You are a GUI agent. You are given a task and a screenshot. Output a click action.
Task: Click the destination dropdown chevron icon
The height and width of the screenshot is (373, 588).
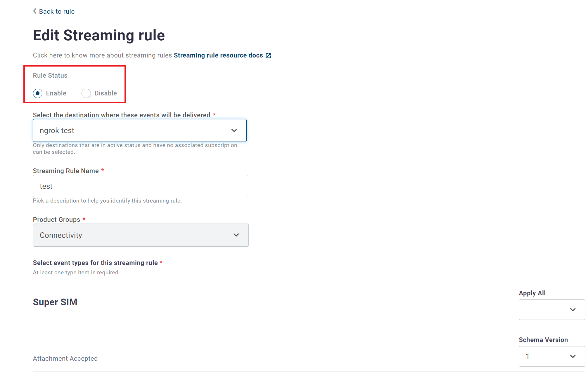click(234, 130)
